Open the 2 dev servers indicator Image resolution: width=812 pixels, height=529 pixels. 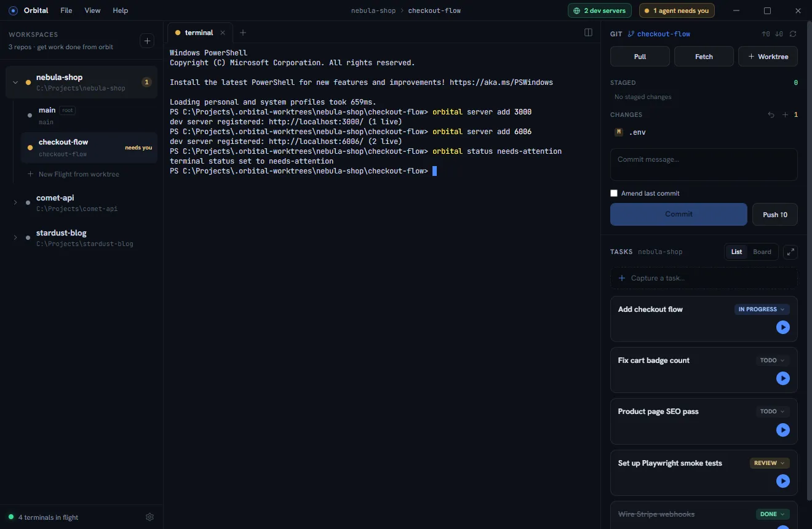click(x=600, y=10)
